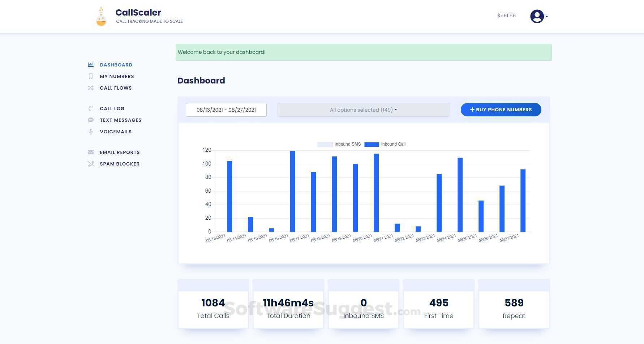The image size is (644, 344).
Task: Click the Text Messages chat bubble icon
Action: [x=90, y=120]
